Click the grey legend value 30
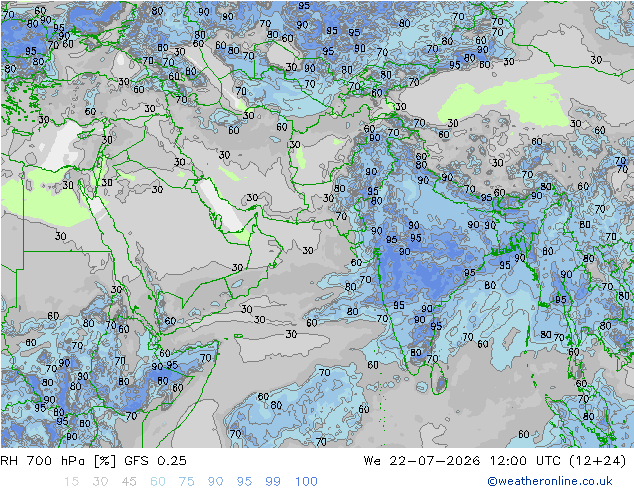The height and width of the screenshot is (490, 634). pyautogui.click(x=100, y=482)
